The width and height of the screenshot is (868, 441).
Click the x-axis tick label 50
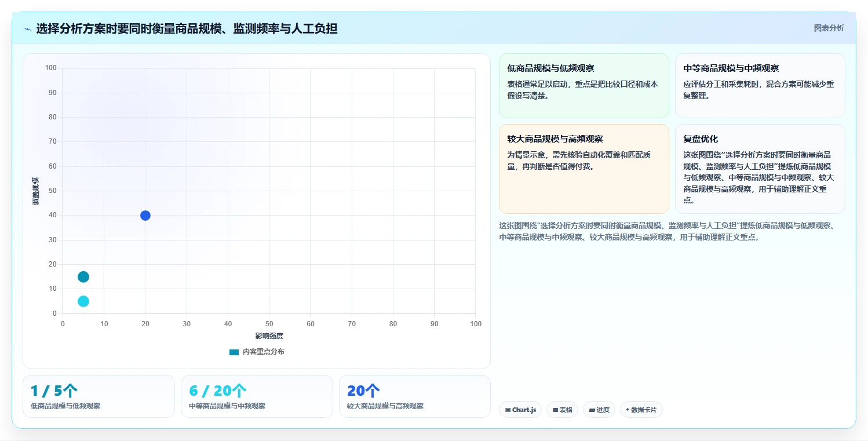(x=269, y=324)
